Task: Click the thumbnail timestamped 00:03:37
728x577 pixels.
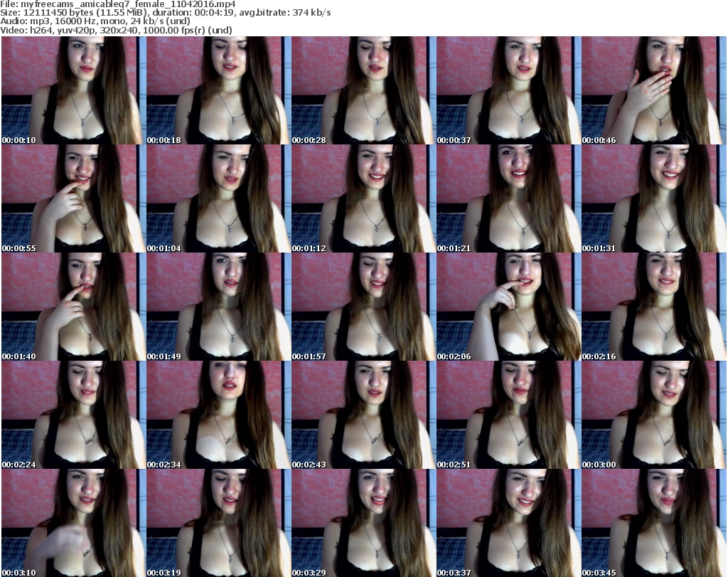Action: (509, 523)
